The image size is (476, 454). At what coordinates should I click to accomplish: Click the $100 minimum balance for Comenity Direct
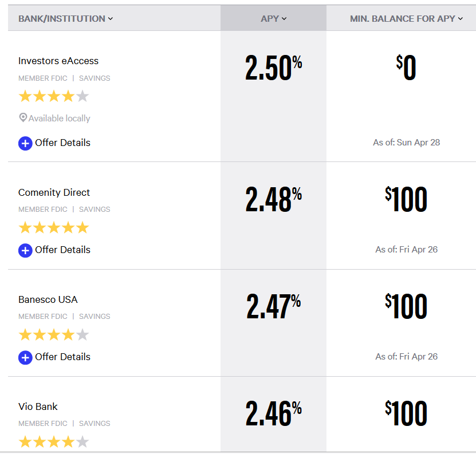tap(406, 200)
